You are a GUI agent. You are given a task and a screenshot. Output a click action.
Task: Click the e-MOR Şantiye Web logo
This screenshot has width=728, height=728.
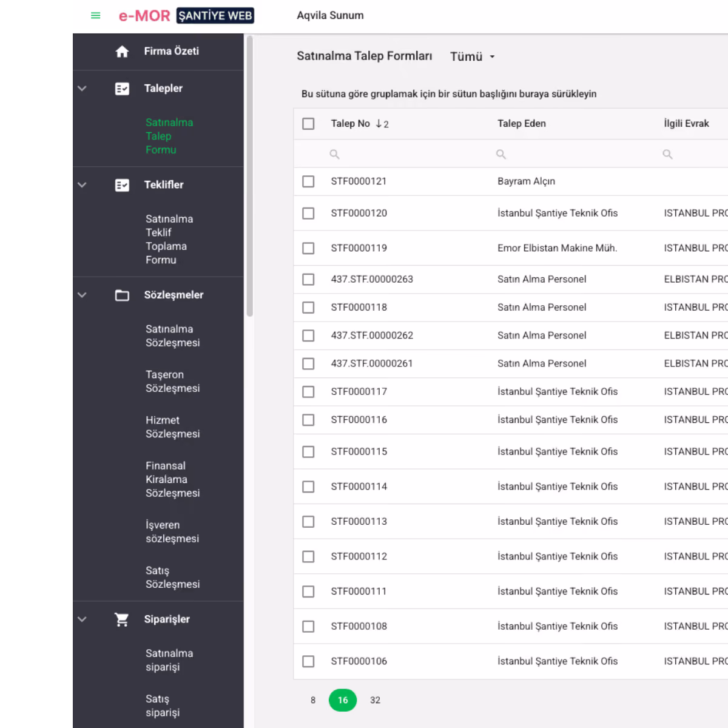pyautogui.click(x=186, y=16)
